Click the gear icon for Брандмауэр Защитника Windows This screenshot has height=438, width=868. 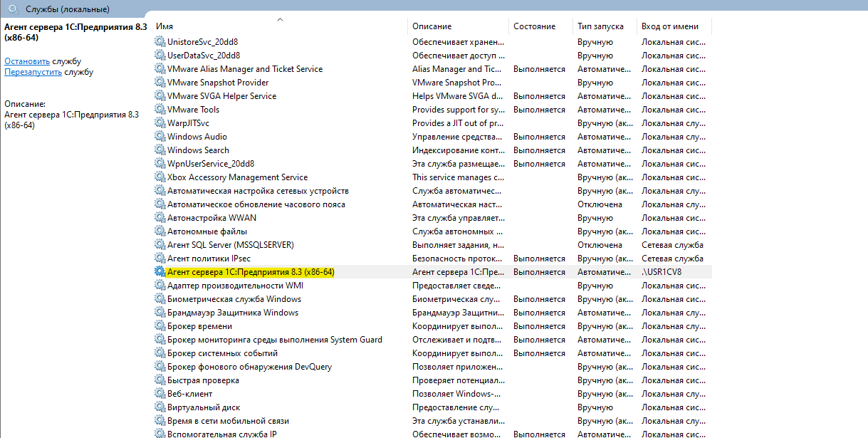pos(160,313)
